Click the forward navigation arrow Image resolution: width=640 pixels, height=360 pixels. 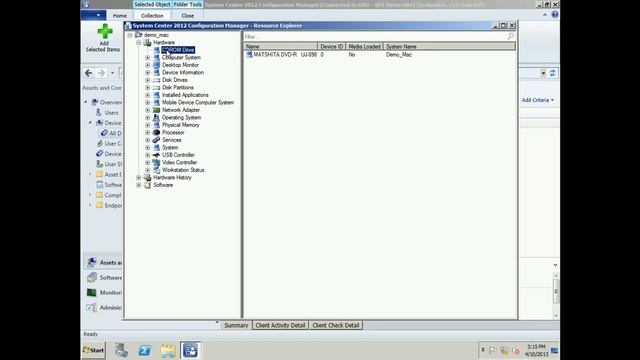click(101, 73)
